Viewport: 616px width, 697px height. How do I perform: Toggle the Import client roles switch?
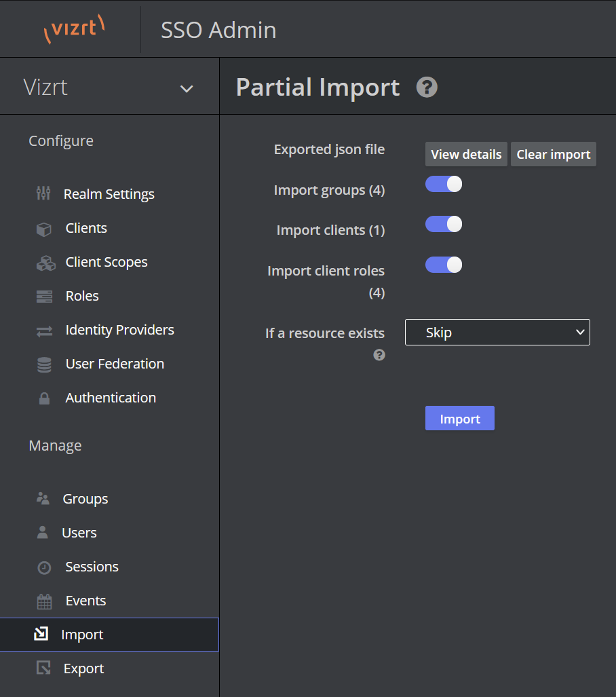coord(444,265)
